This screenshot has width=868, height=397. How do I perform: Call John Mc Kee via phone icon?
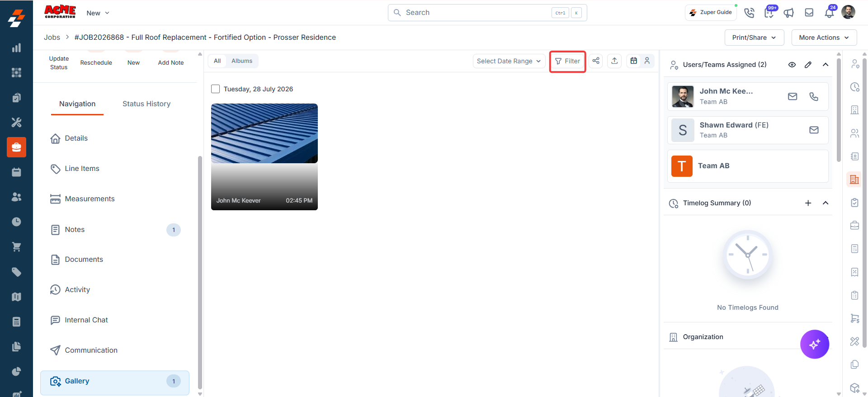(x=814, y=96)
